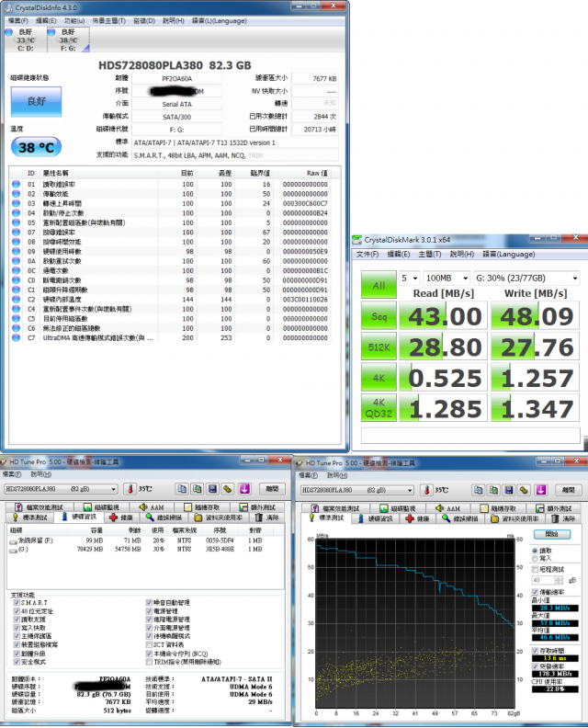Image resolution: width=588 pixels, height=728 pixels.
Task: Click options wrench icon in HD Tune benchmark window
Action: pos(525,490)
